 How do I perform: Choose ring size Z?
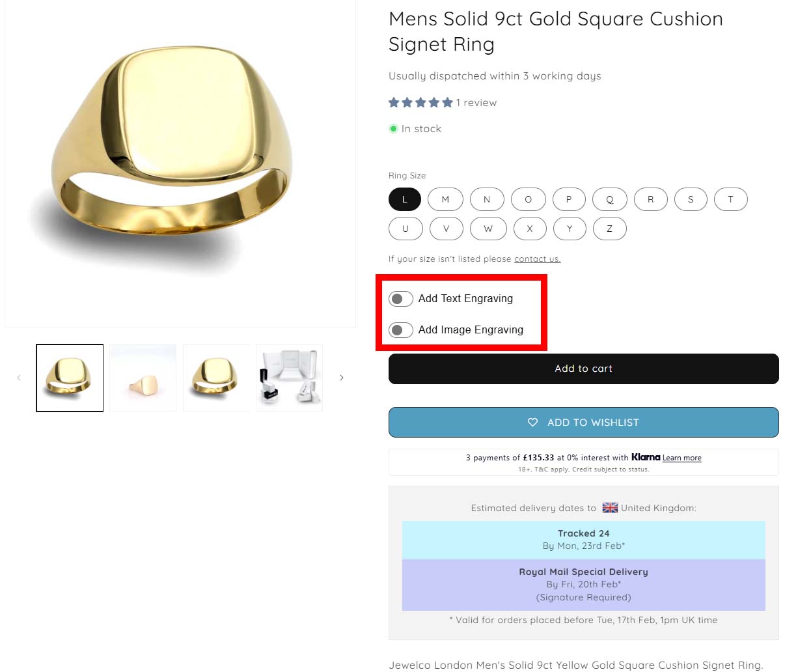(609, 229)
